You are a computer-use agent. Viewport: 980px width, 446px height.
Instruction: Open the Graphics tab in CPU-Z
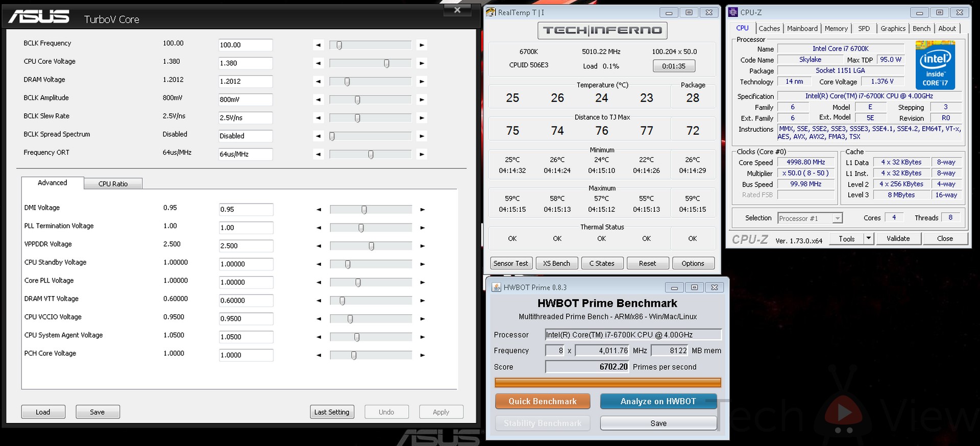pyautogui.click(x=893, y=29)
